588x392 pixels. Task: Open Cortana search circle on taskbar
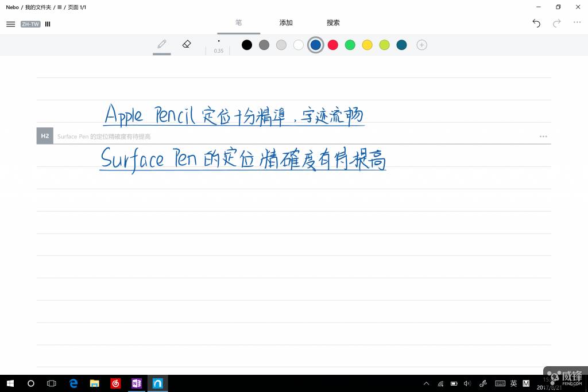coord(31,383)
